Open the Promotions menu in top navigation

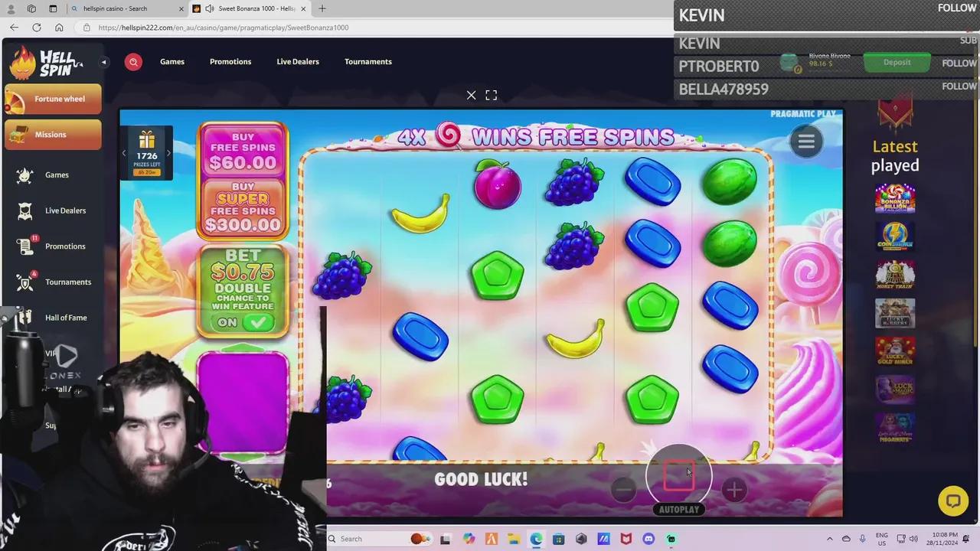(230, 61)
